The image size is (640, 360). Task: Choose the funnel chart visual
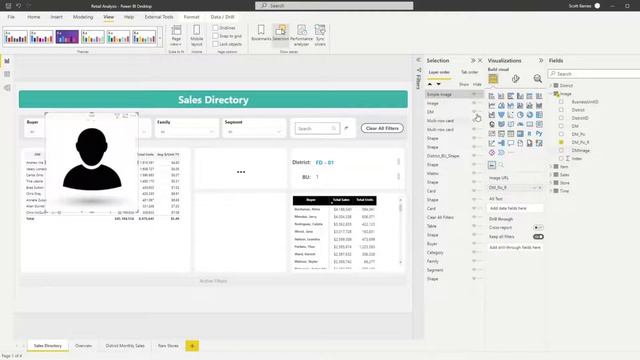click(x=501, y=115)
